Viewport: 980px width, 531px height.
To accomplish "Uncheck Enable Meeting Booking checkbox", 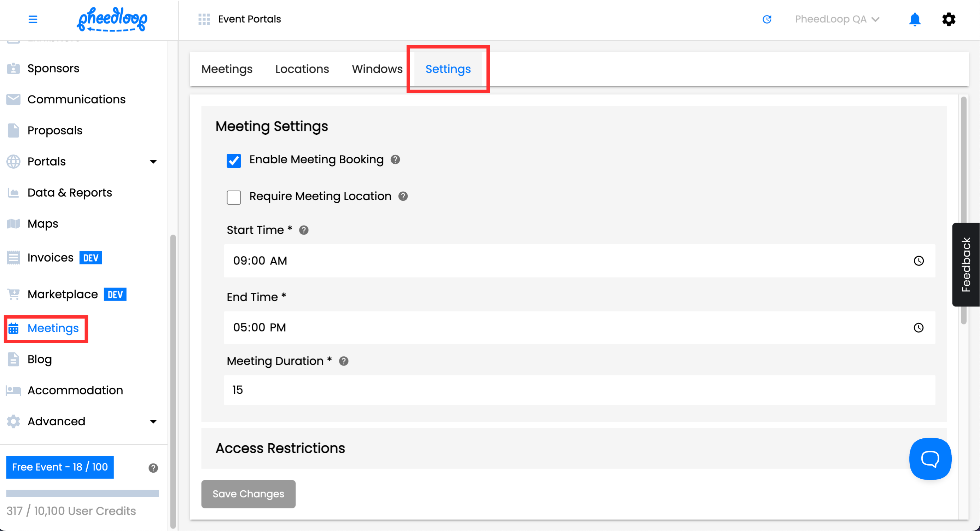I will tap(234, 160).
